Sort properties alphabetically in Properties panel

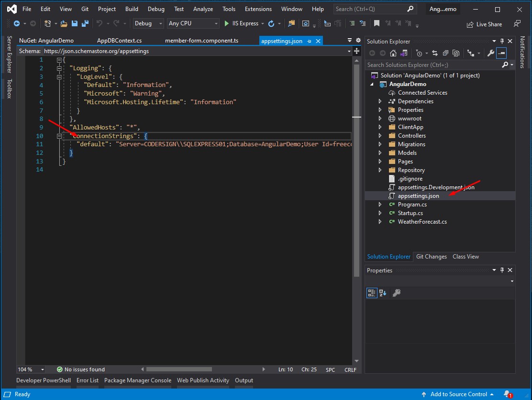(383, 293)
